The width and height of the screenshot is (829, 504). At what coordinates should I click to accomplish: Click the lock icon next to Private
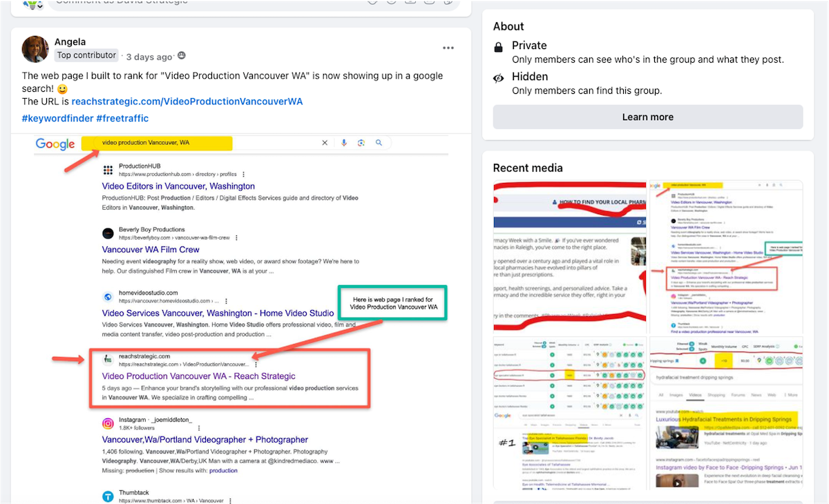pyautogui.click(x=499, y=47)
